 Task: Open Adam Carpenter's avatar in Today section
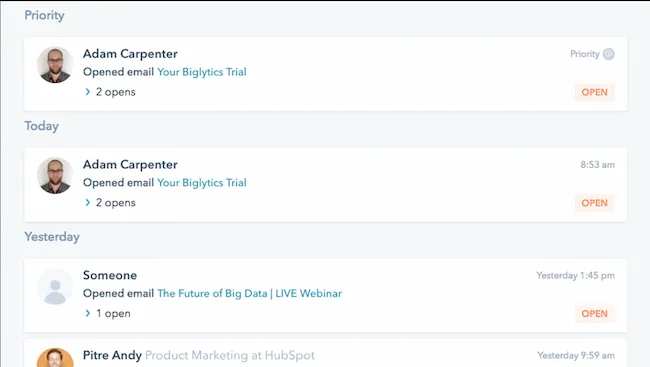(x=55, y=175)
